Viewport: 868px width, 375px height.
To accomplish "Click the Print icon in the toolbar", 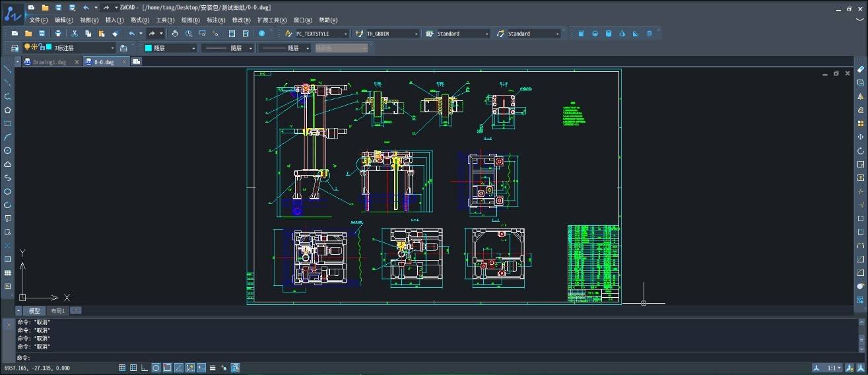I will point(58,33).
